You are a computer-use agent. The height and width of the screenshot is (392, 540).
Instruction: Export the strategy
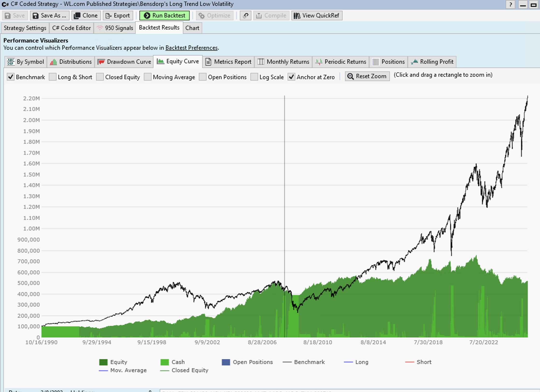[x=118, y=16]
